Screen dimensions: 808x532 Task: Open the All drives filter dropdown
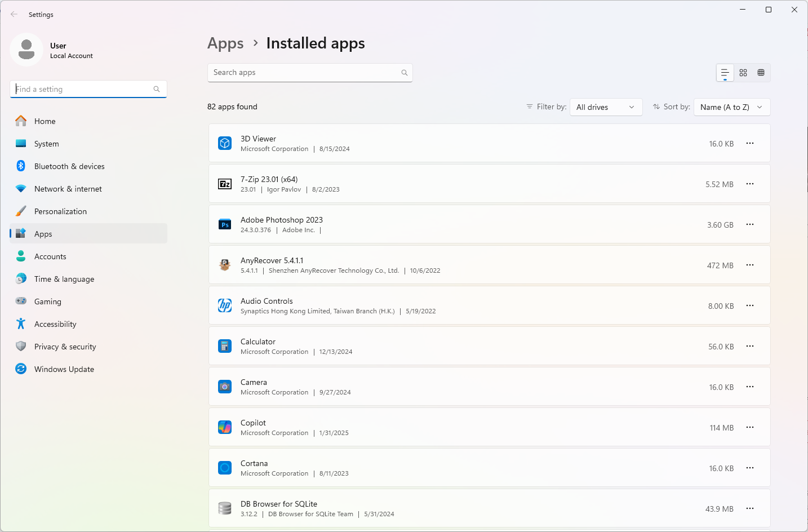point(606,107)
